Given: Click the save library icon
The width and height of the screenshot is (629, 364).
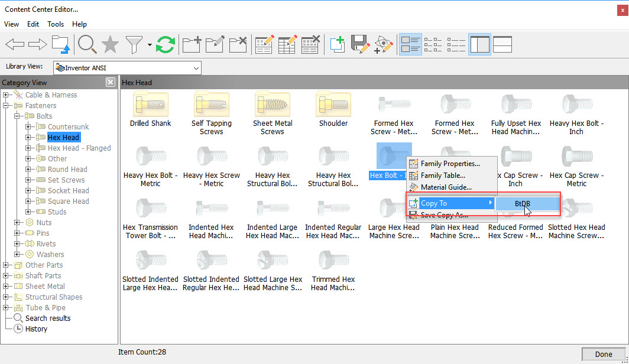Looking at the screenshot, I should pyautogui.click(x=360, y=44).
